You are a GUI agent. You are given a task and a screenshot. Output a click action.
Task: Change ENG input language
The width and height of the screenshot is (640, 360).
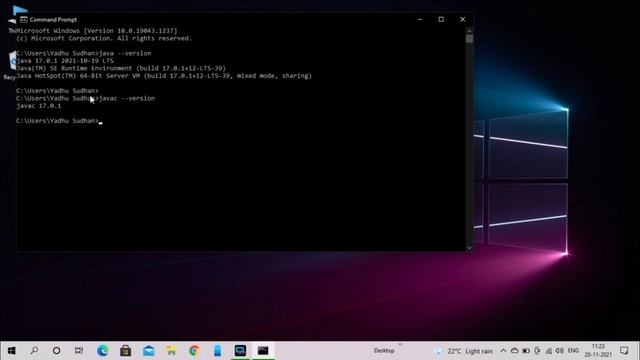pyautogui.click(x=573, y=351)
